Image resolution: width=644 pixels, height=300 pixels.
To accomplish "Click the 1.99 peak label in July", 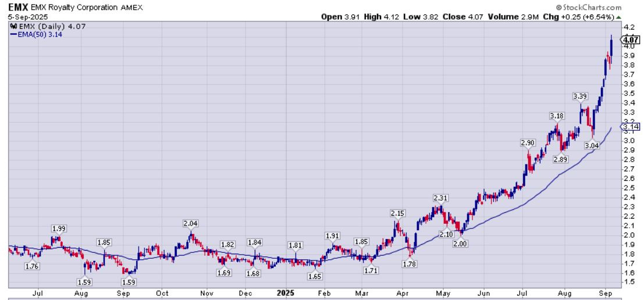I will pos(59,228).
